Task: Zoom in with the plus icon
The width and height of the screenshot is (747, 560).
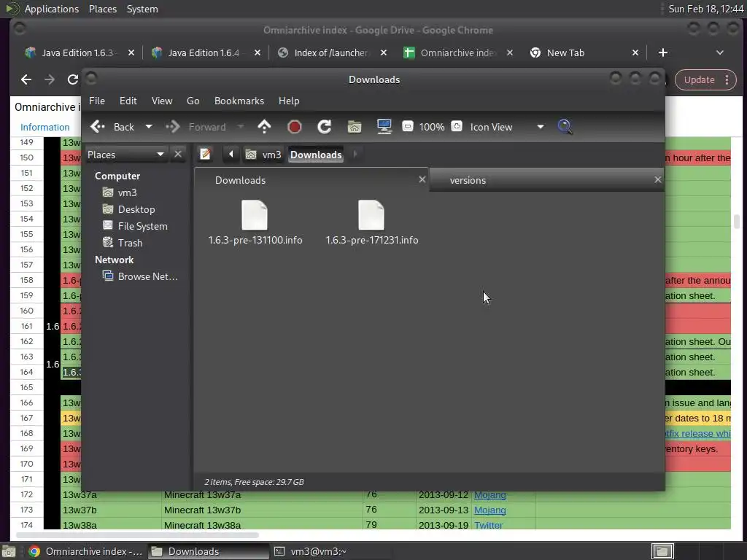Action: [457, 126]
